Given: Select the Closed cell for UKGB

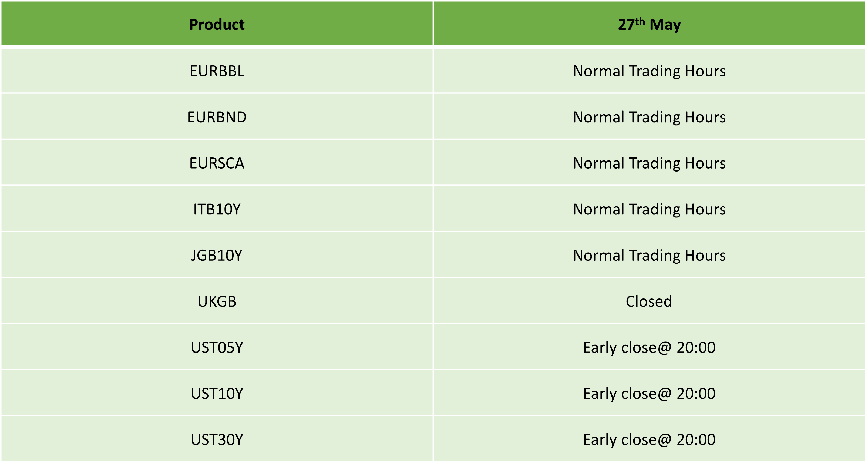Looking at the screenshot, I should click(649, 301).
